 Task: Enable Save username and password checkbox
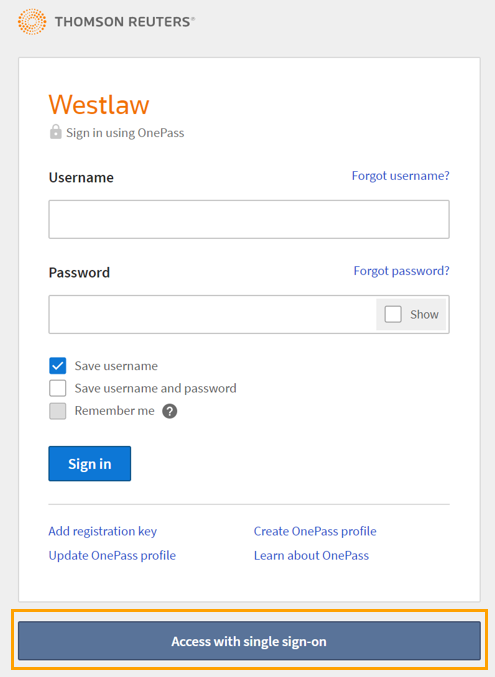(57, 388)
